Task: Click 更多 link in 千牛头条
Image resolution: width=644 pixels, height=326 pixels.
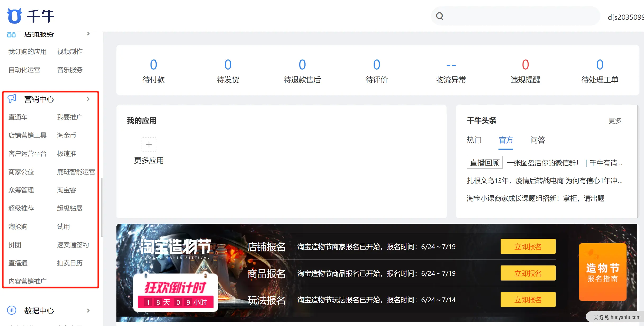Action: (615, 121)
